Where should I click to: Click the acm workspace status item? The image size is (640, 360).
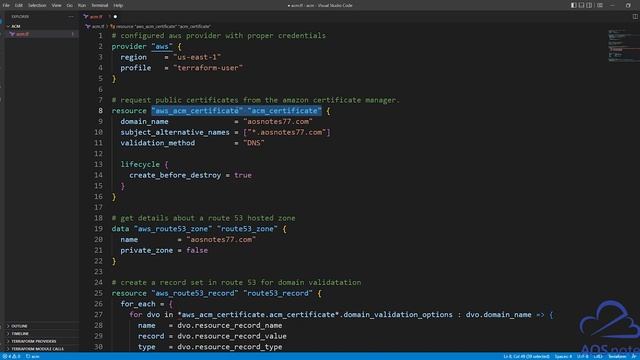(33, 356)
